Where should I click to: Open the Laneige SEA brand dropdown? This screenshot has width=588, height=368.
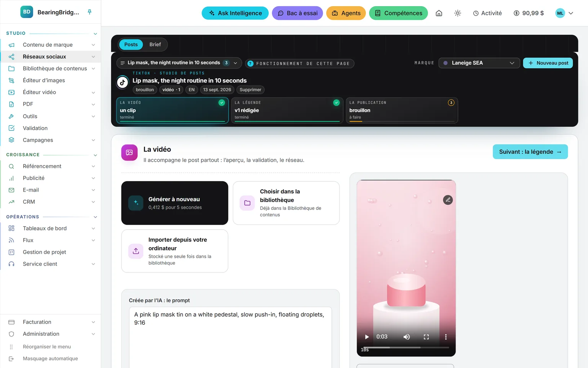tap(479, 63)
